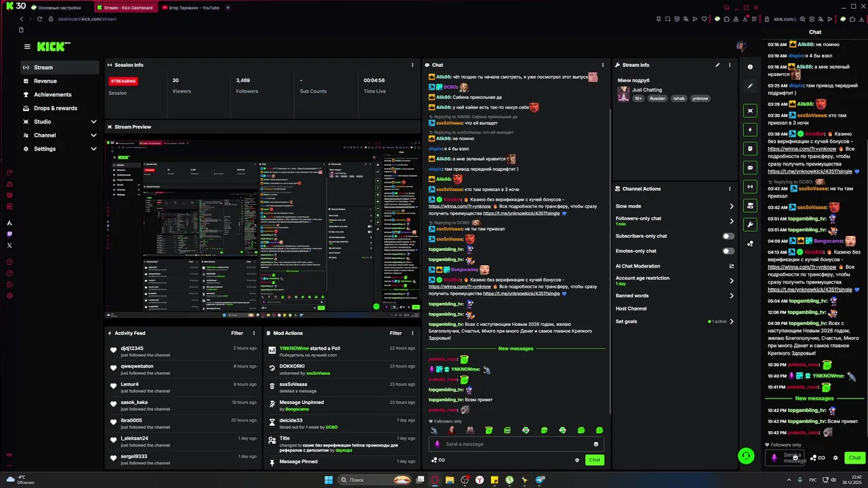The image size is (868, 488).
Task: Open Revenue in the sidebar
Action: [60, 81]
